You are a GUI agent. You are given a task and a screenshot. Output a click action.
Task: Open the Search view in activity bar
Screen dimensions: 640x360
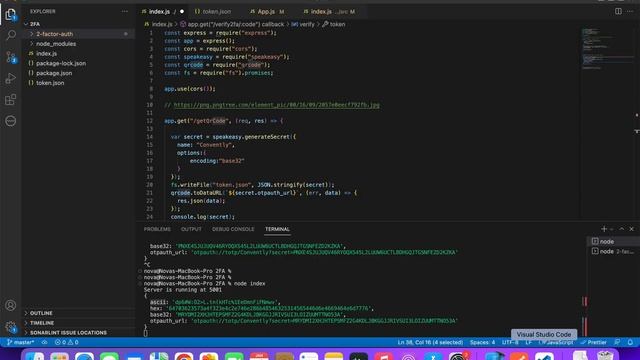pyautogui.click(x=11, y=36)
